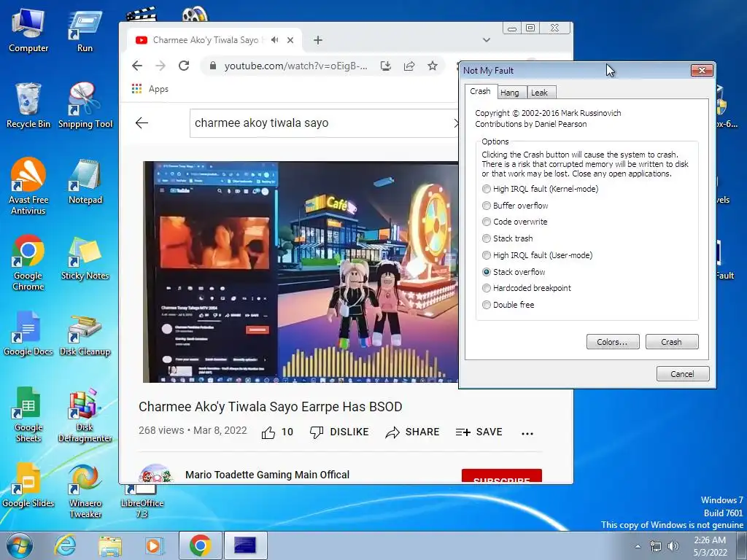
Task: Launch Winaero Tweaker shortcut
Action: pyautogui.click(x=85, y=489)
